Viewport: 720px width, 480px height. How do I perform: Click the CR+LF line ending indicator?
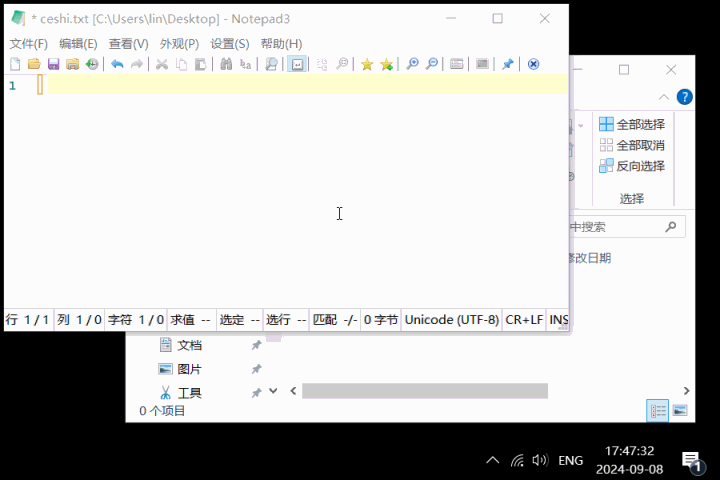pyautogui.click(x=524, y=320)
